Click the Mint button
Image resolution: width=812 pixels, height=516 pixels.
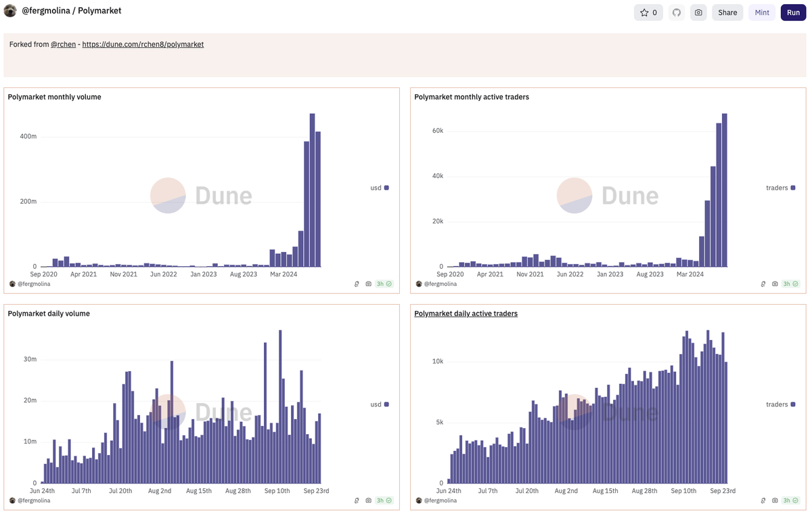tap(762, 12)
